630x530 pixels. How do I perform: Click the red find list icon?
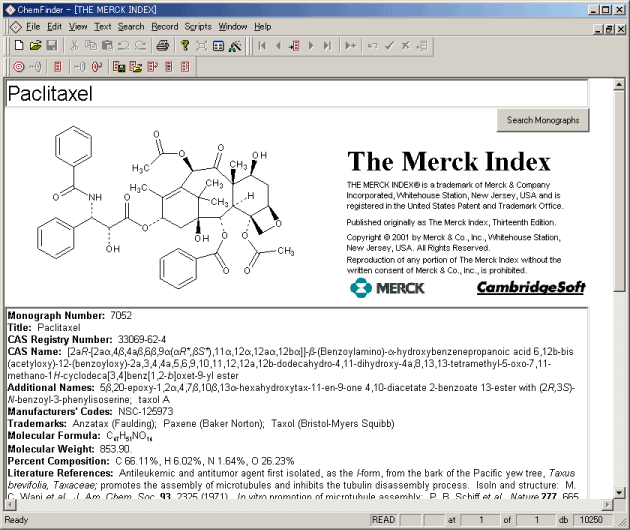pos(96,66)
